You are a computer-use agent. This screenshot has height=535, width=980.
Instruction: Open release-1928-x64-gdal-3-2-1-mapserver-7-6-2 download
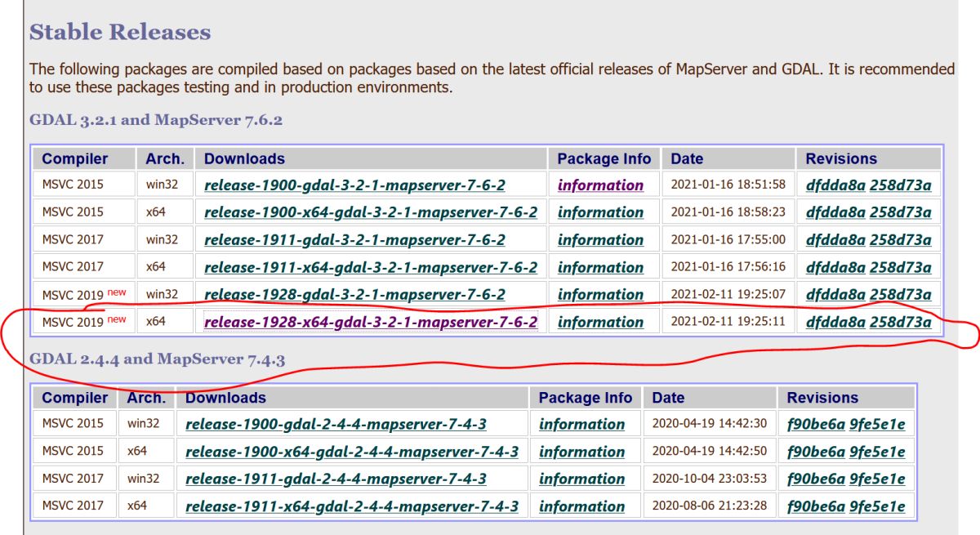coord(371,322)
